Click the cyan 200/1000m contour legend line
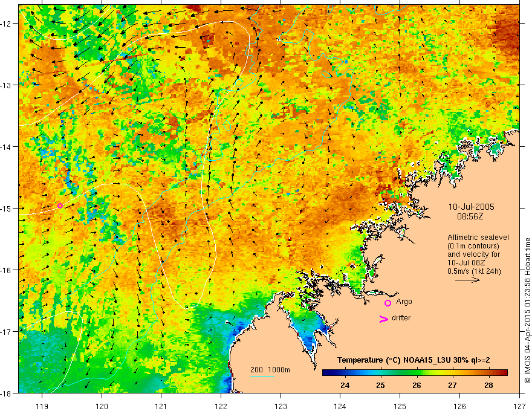The width and height of the screenshot is (532, 411). (x=262, y=376)
